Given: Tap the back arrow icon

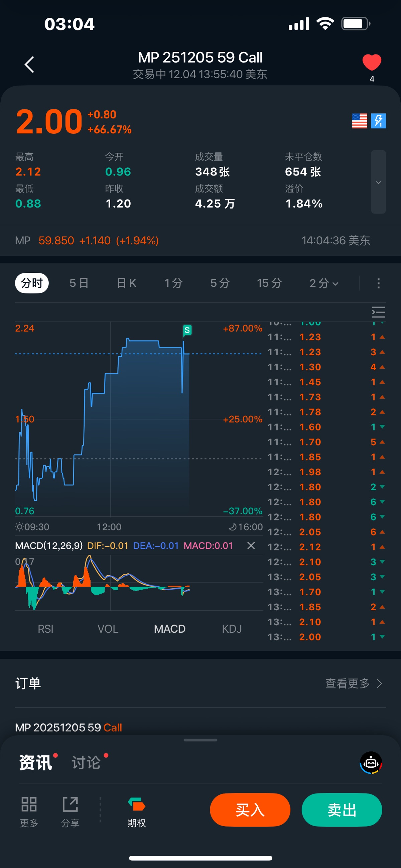Looking at the screenshot, I should click(30, 65).
